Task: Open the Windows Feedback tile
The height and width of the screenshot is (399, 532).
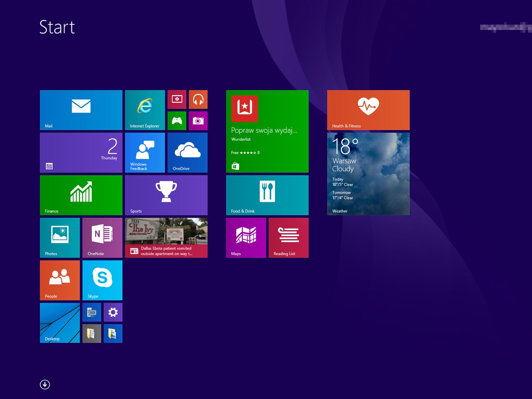Action: point(145,153)
